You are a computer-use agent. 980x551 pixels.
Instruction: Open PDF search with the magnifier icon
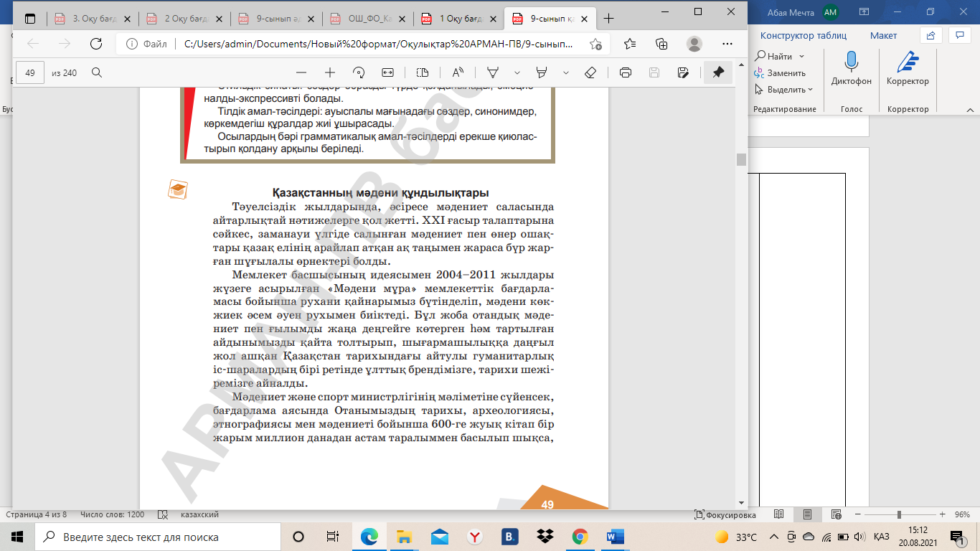point(97,72)
